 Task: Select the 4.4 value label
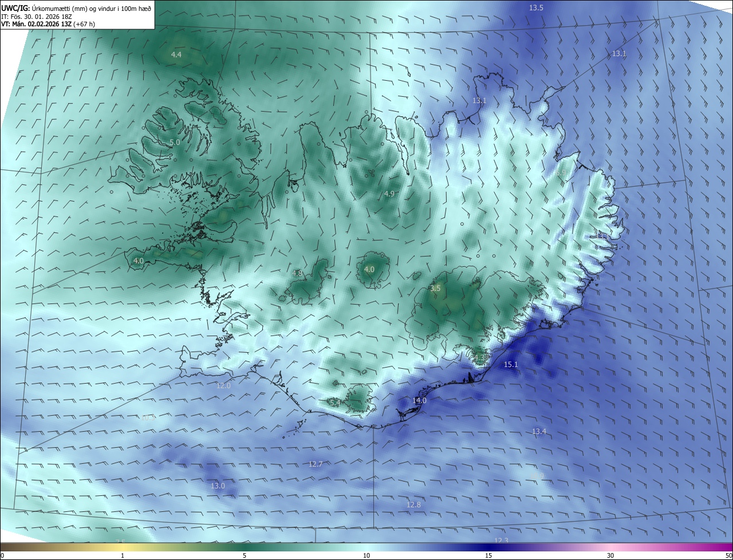176,54
